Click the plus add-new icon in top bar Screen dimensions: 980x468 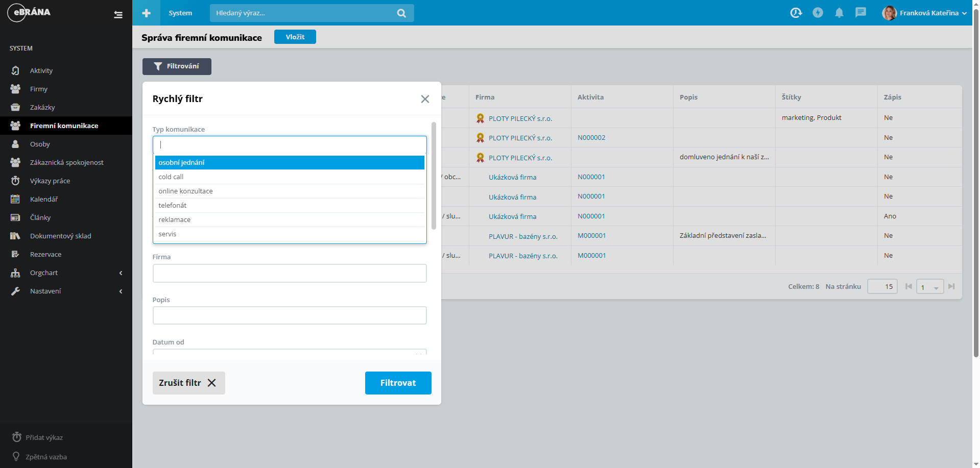coord(147,13)
